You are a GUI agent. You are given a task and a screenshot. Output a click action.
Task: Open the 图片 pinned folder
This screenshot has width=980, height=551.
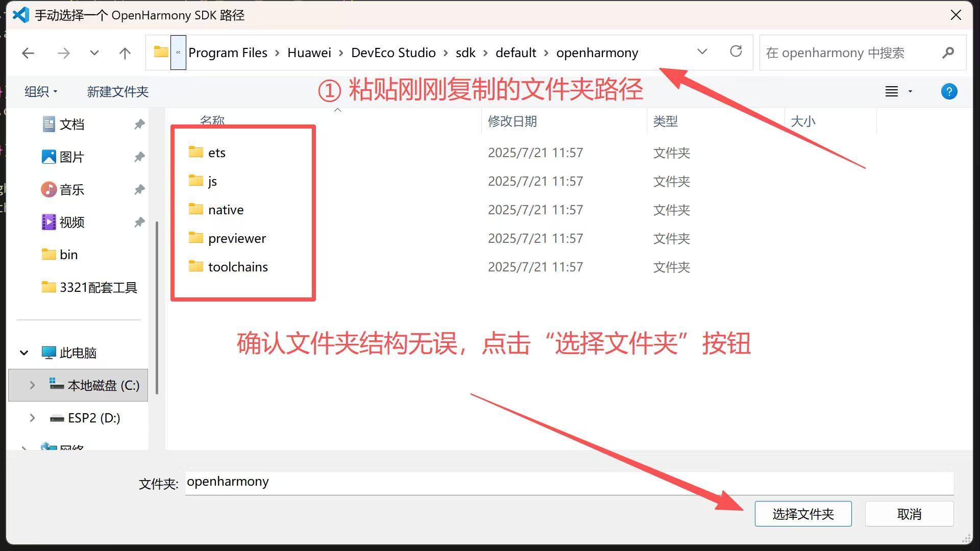click(x=71, y=157)
